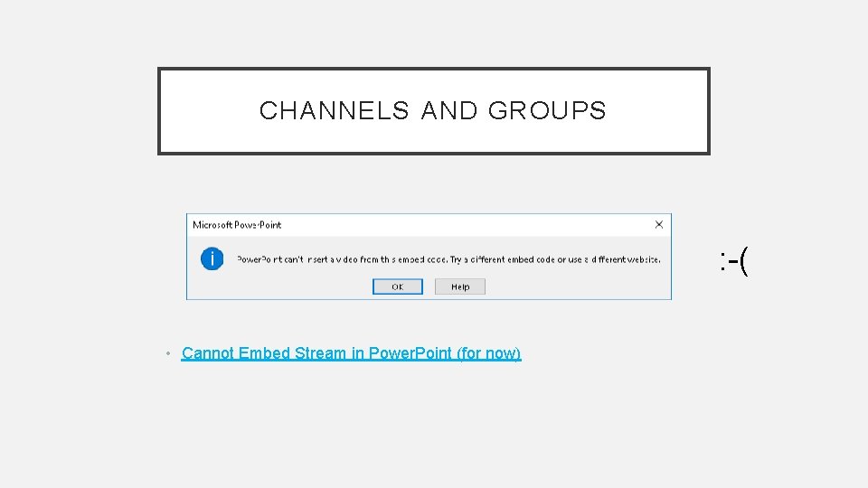Click OK in the PowerPoint dialog
Viewport: 868px width, 488px height.
click(x=398, y=286)
